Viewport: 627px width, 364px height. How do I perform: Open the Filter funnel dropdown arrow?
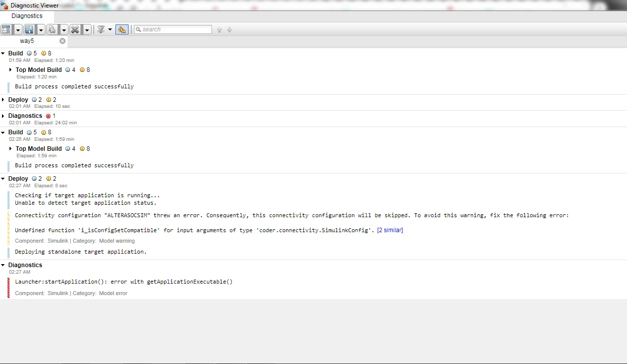click(110, 29)
